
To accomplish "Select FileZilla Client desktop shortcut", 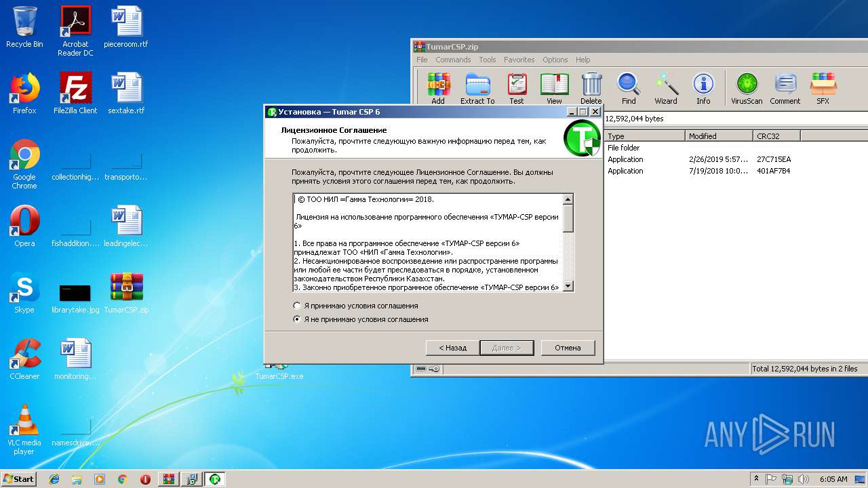I will (x=75, y=94).
